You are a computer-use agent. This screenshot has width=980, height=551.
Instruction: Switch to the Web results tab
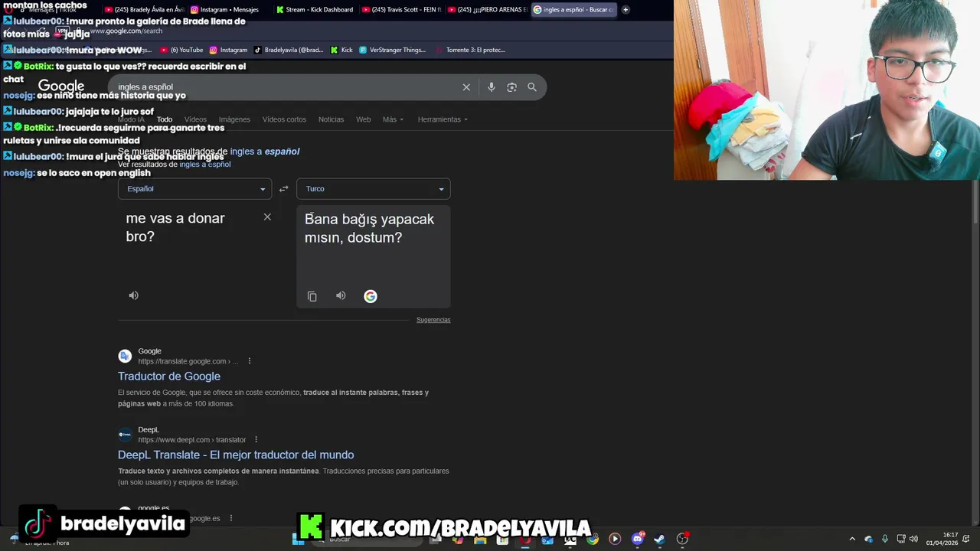pyautogui.click(x=364, y=119)
